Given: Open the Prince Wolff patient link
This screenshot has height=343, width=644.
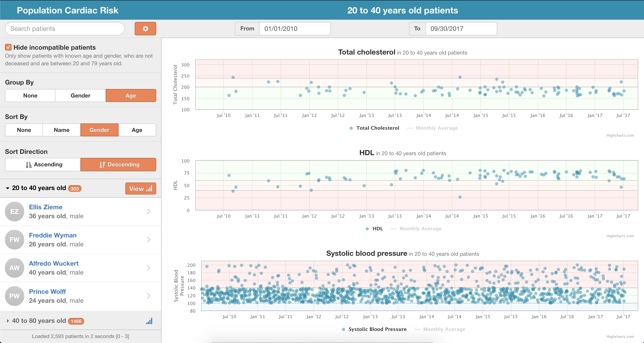Looking at the screenshot, I should [47, 292].
